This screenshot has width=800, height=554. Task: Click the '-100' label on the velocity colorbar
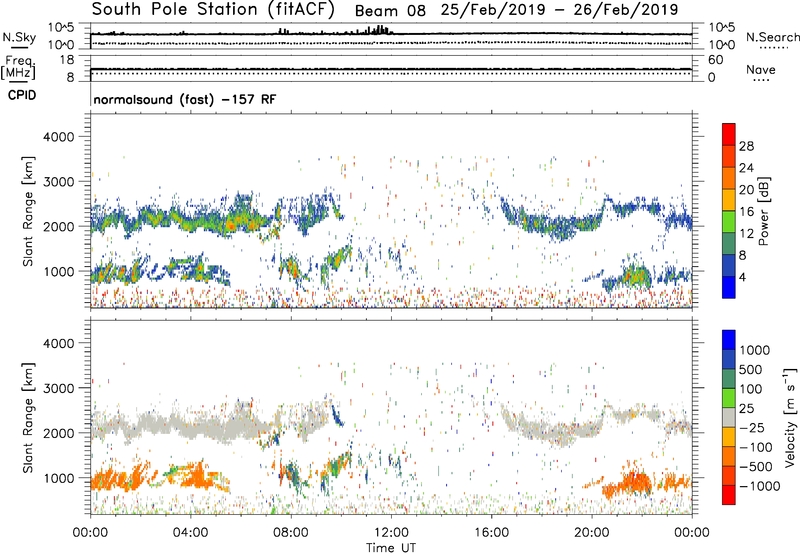pyautogui.click(x=756, y=447)
